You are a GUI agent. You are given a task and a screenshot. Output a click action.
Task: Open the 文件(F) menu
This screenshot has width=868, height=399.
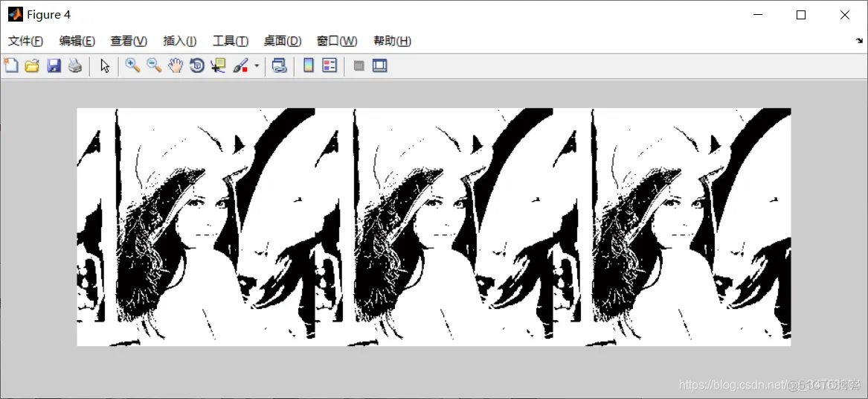pyautogui.click(x=25, y=41)
